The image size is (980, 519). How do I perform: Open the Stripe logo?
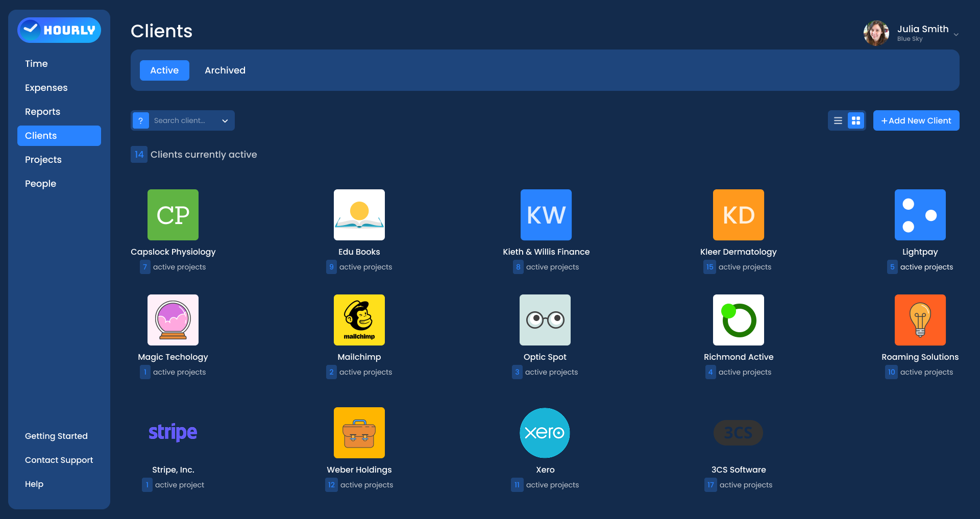(173, 432)
